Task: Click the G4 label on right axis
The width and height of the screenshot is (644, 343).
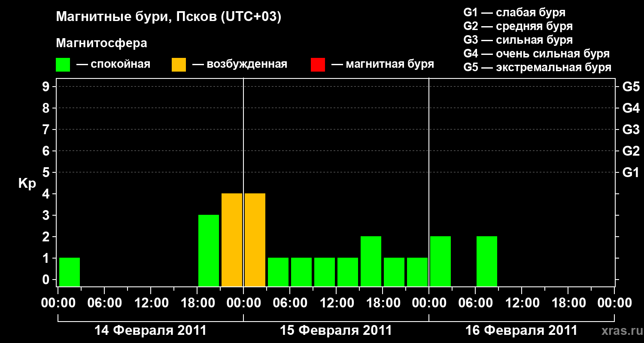Action: pos(631,108)
